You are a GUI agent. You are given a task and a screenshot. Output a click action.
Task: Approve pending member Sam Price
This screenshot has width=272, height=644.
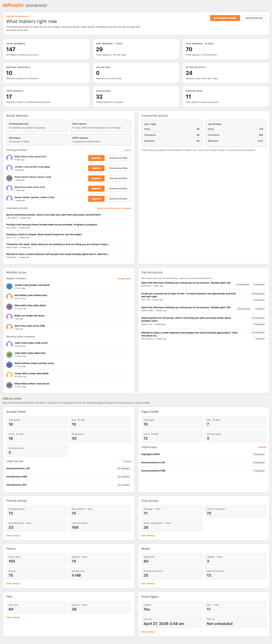(x=96, y=189)
